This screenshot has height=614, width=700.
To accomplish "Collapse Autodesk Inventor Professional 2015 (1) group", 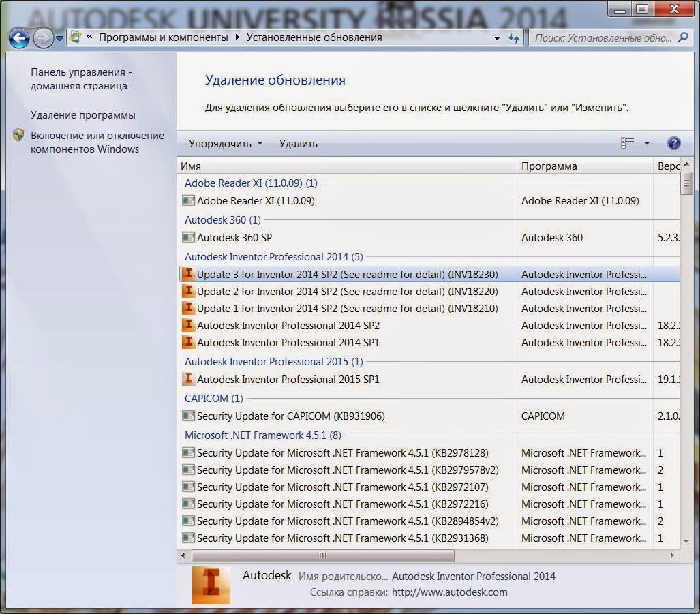I will (x=273, y=362).
